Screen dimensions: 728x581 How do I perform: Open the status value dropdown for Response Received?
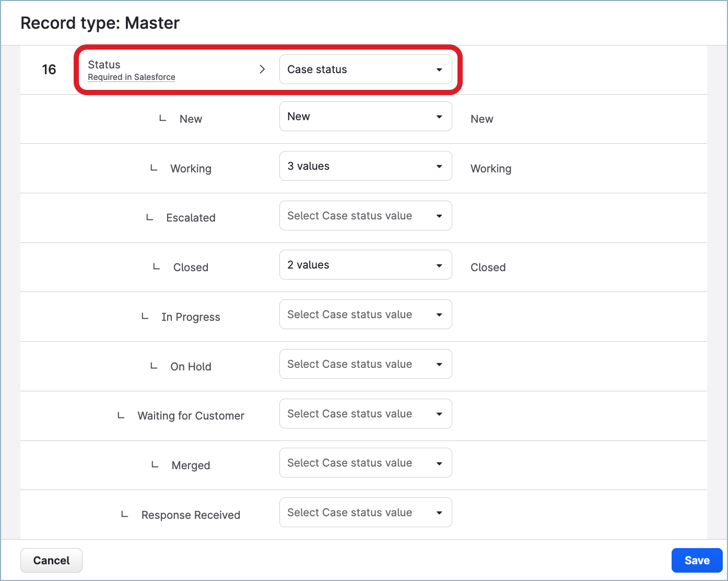click(365, 512)
